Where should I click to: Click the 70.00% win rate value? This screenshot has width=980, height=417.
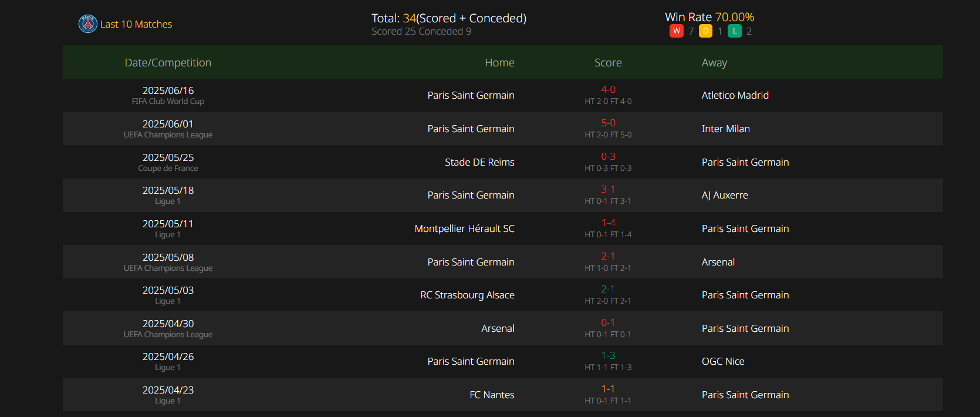735,17
